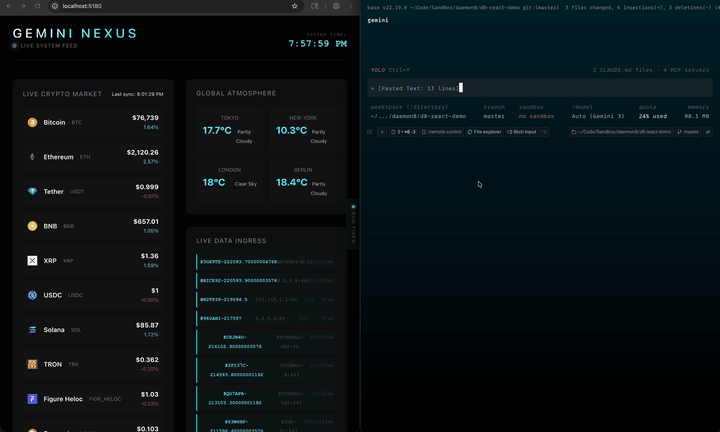Click the Last sync timestamp
The height and width of the screenshot is (432, 720).
[137, 94]
